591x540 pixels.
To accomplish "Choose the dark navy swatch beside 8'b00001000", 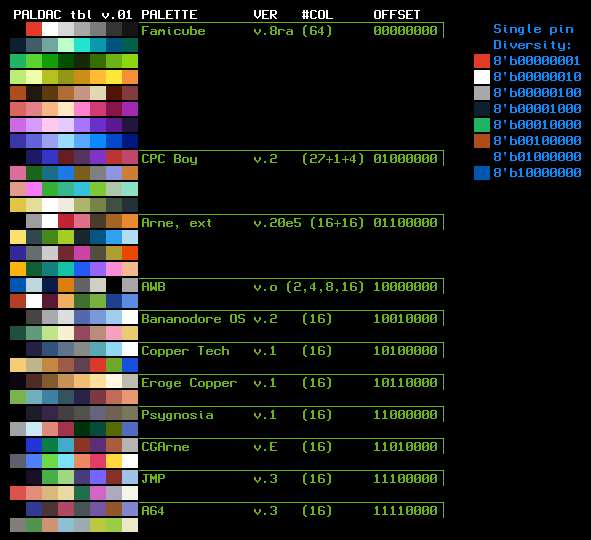I will pyautogui.click(x=482, y=109).
